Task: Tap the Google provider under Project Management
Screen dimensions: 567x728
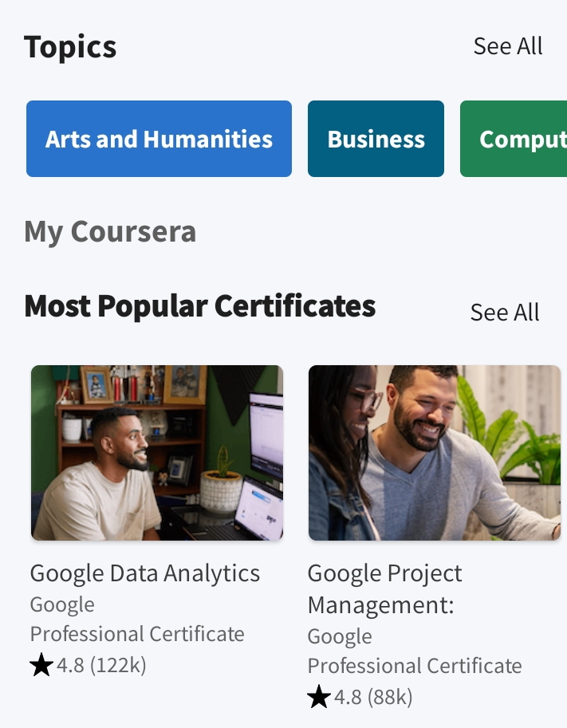Action: [x=340, y=637]
